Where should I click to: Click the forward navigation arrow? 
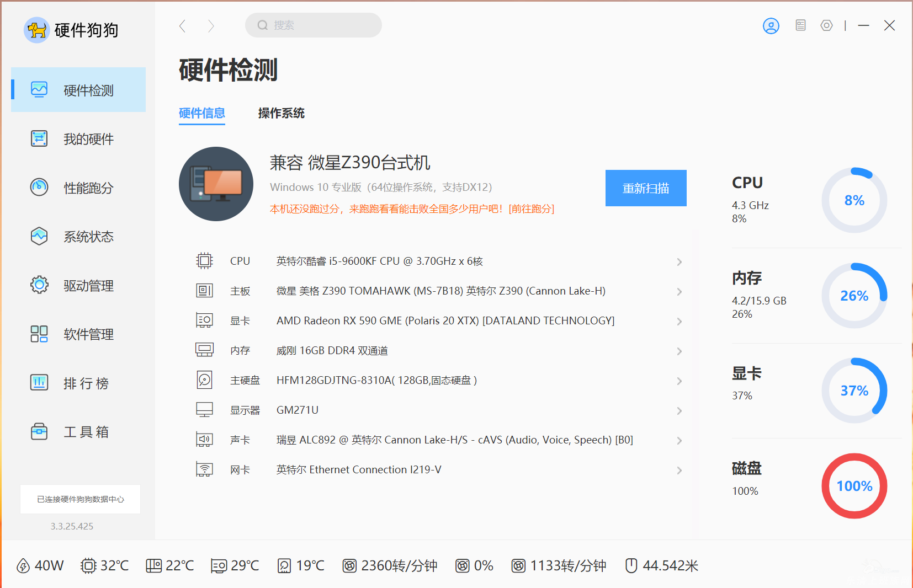coord(211,26)
